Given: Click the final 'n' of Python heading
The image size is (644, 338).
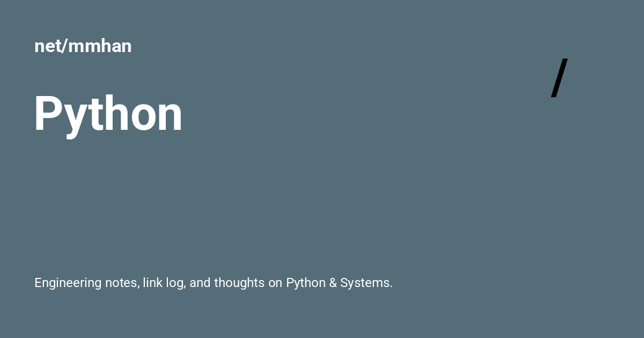Looking at the screenshot, I should tap(169, 119).
